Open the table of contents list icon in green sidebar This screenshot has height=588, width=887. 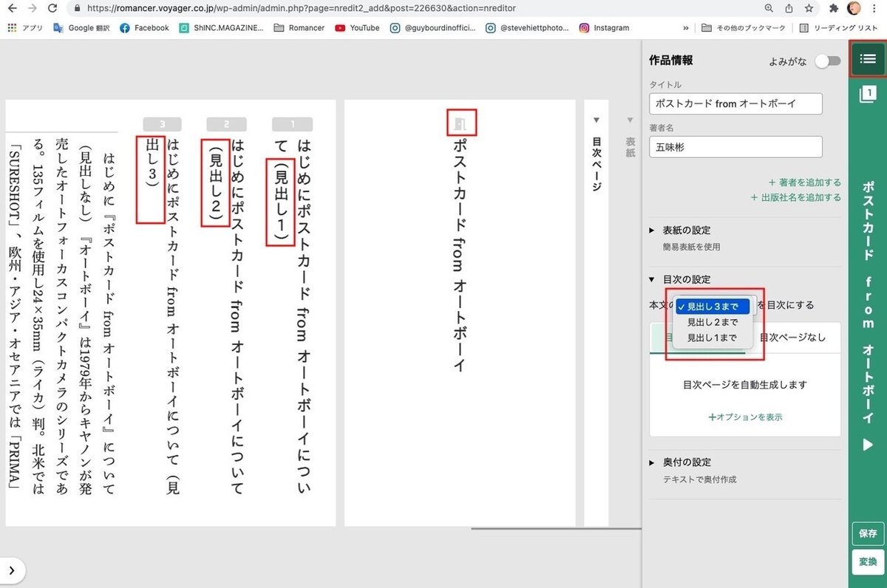tap(868, 58)
